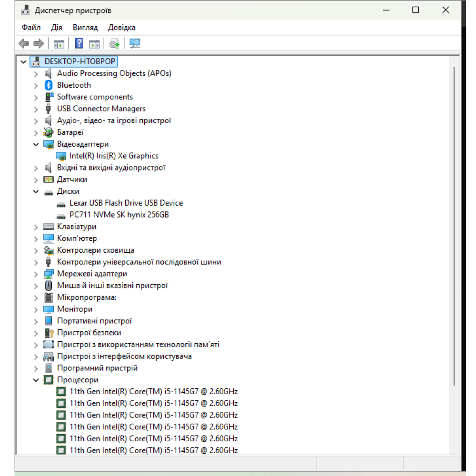Open the Файл menu
The image size is (476, 476).
[31, 28]
